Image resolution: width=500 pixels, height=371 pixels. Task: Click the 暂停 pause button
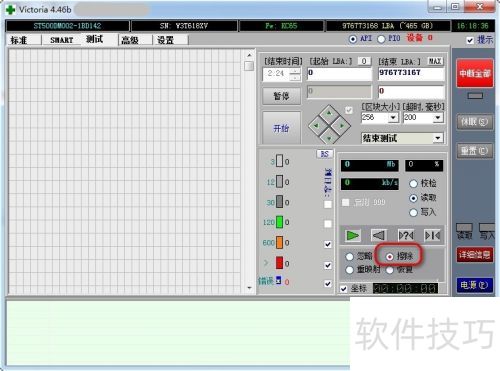point(281,96)
